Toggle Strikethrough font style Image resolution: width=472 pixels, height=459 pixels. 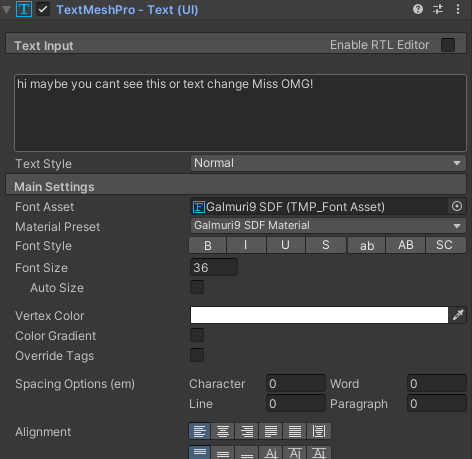[326, 245]
